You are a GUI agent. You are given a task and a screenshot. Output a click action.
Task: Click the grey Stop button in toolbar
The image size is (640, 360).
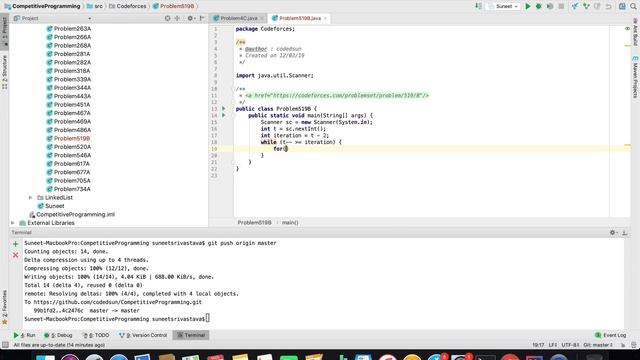click(x=561, y=6)
